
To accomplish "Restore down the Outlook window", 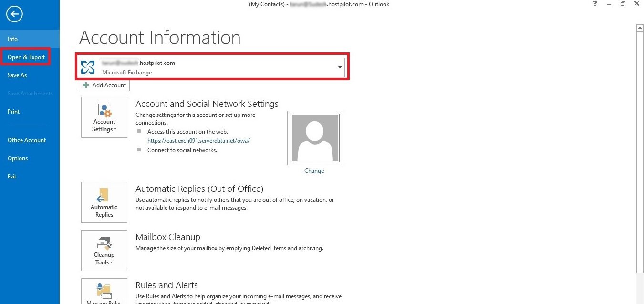I will [x=623, y=4].
